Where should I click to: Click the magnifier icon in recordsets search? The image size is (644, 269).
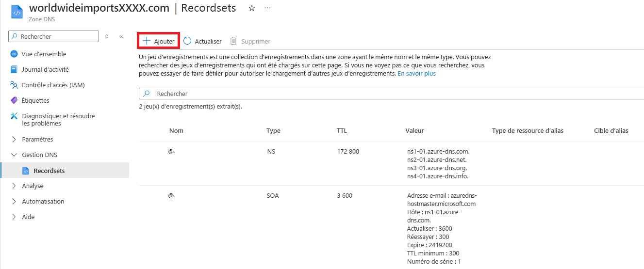[146, 94]
